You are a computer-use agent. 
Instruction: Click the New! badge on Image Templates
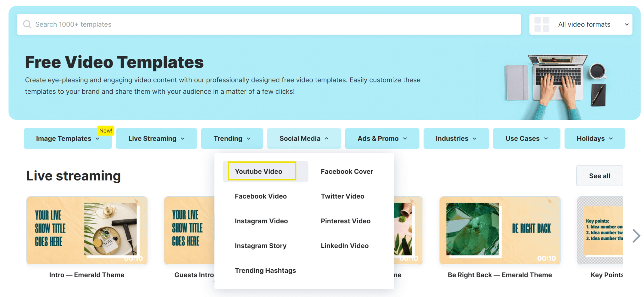(x=106, y=131)
